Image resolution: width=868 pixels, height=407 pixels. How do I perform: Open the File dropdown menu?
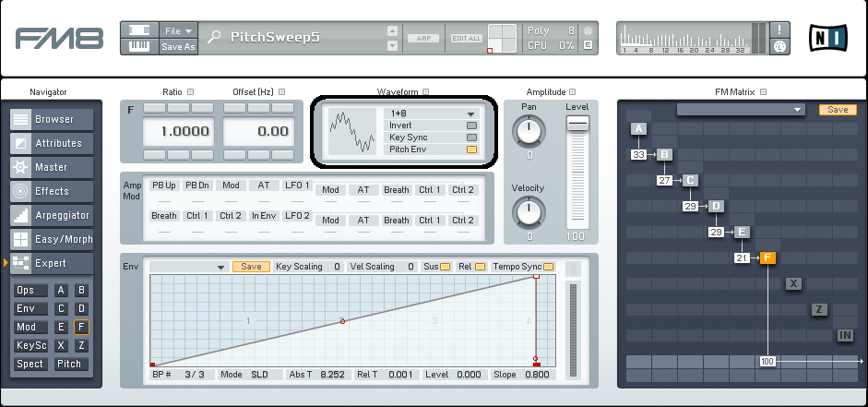tap(178, 31)
